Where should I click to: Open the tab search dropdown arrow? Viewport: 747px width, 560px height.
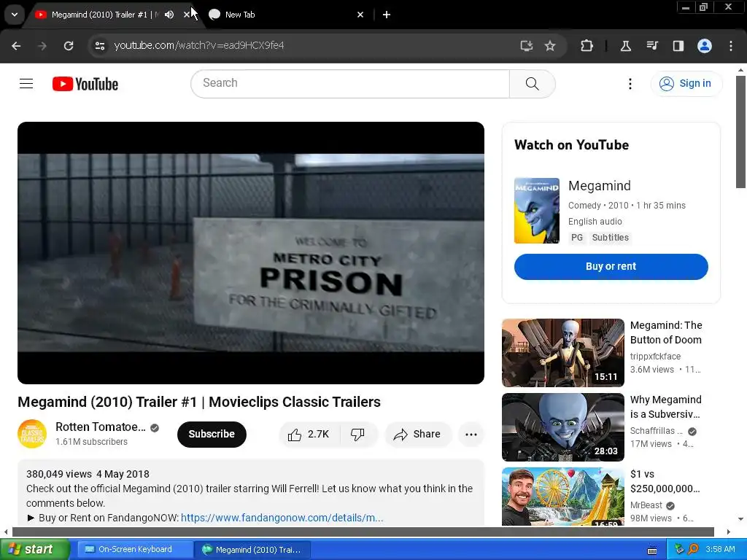click(15, 15)
